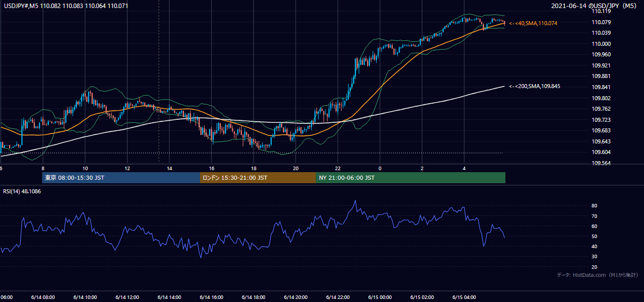The width and height of the screenshot is (644, 302).
Task: Click hour label 10 under the price chart
Action: [x=85, y=169]
